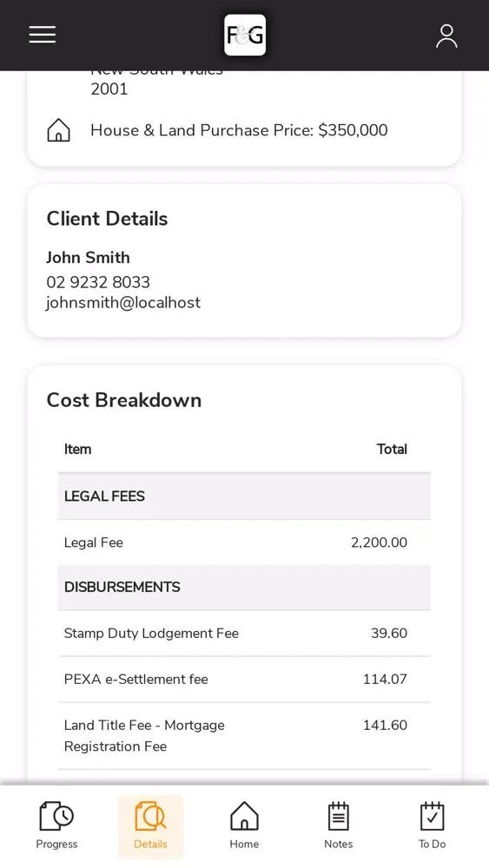Go to the Progress tab
Viewport: 489px width, 868px height.
(x=56, y=825)
